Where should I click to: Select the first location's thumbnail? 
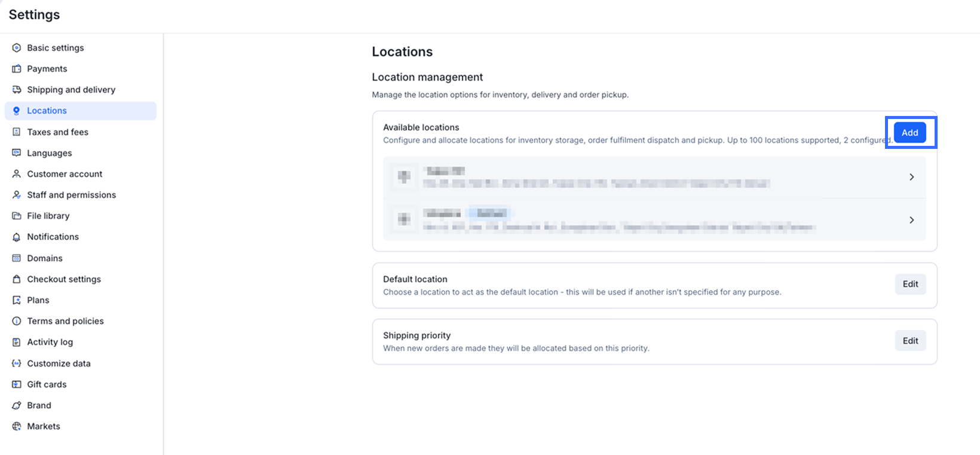[x=404, y=177]
